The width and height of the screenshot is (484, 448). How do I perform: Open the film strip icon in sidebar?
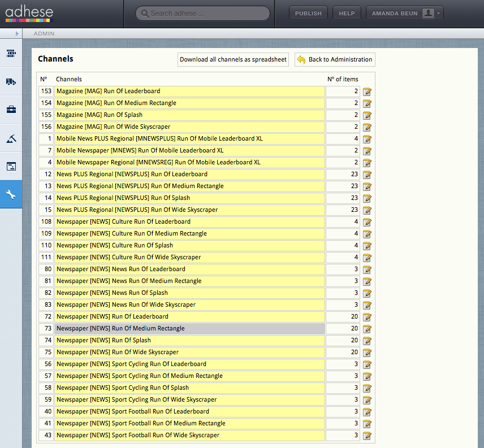pos(11,54)
